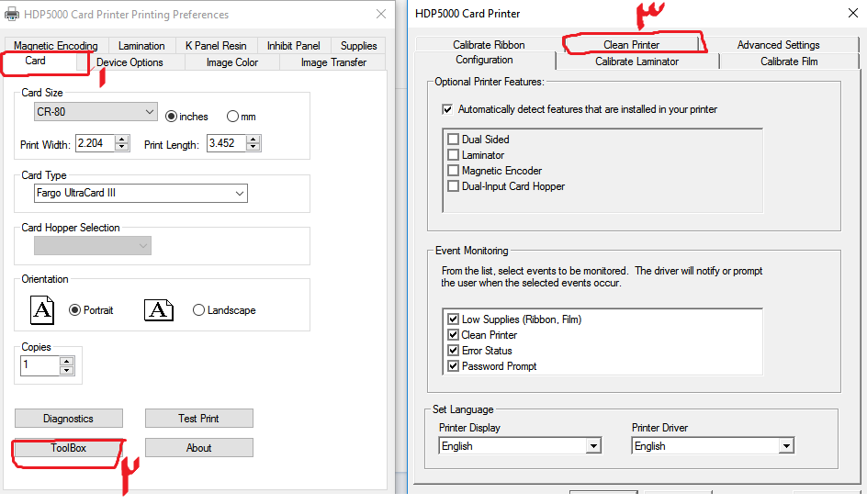Open the Image Transfer tab

pyautogui.click(x=333, y=62)
